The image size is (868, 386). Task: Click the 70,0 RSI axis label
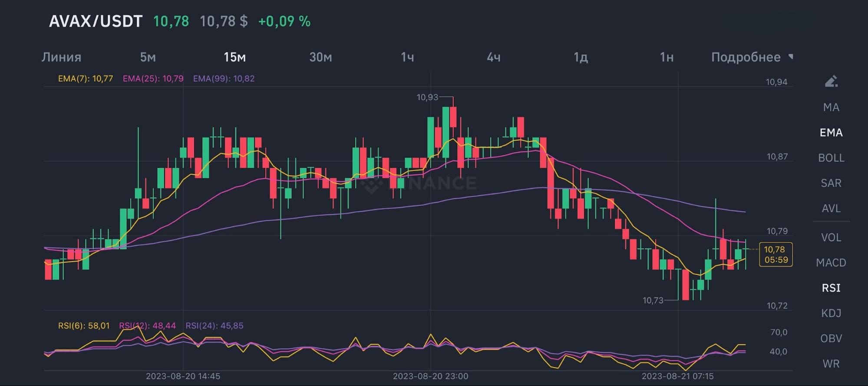pyautogui.click(x=779, y=332)
